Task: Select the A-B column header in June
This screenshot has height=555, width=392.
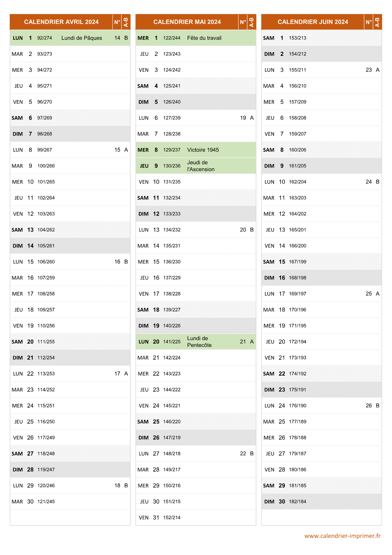Action: pos(377,22)
